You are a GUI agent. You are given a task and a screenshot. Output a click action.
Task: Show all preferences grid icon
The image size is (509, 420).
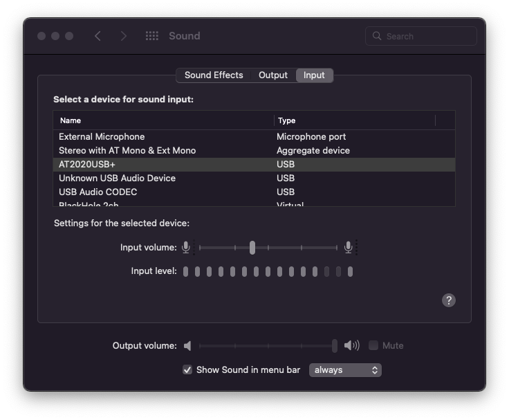151,36
